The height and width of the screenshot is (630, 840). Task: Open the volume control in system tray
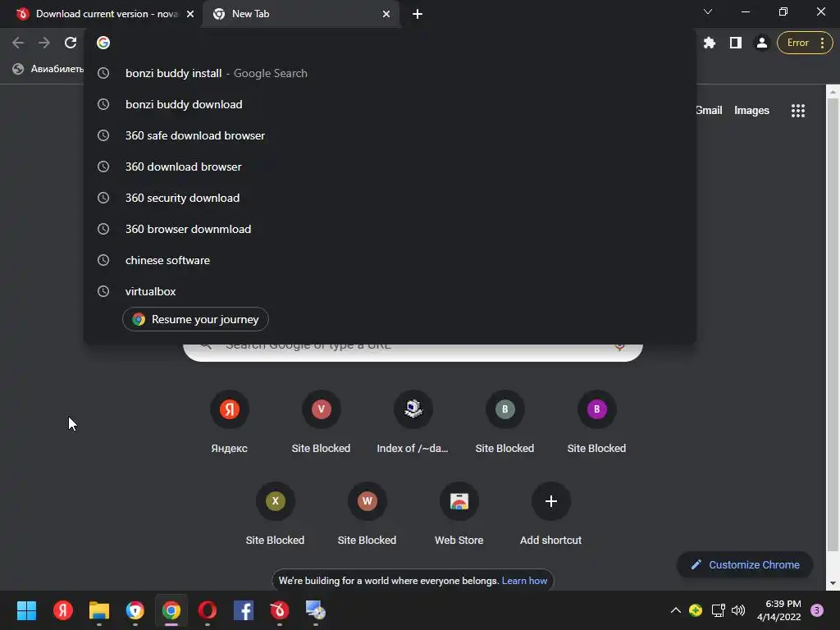point(738,610)
